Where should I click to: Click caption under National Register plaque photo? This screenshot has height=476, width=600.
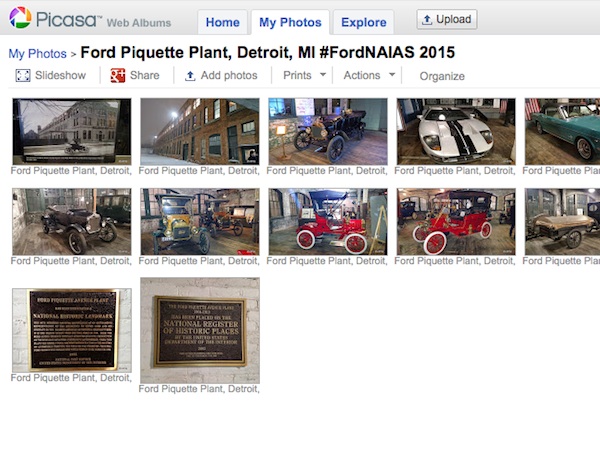tap(199, 389)
